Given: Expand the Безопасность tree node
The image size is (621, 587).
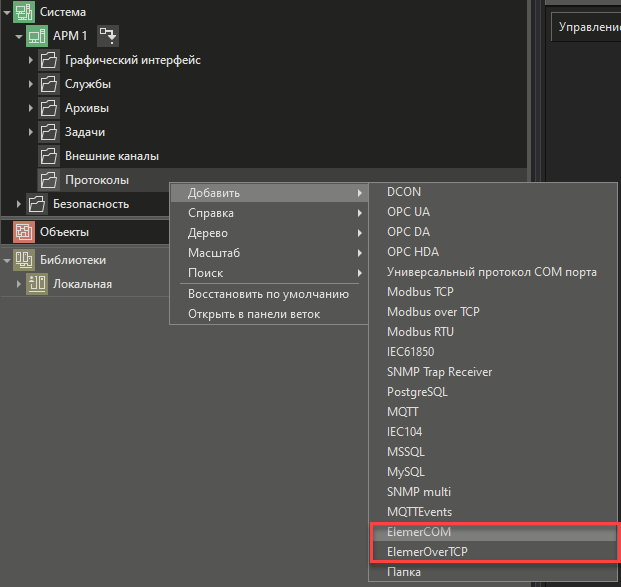Looking at the screenshot, I should [18, 204].
